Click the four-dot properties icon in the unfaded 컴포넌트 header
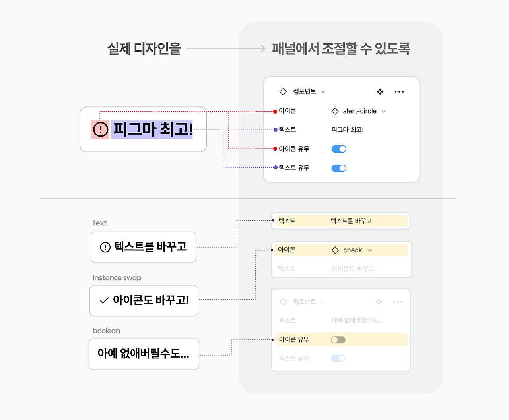 click(x=380, y=92)
